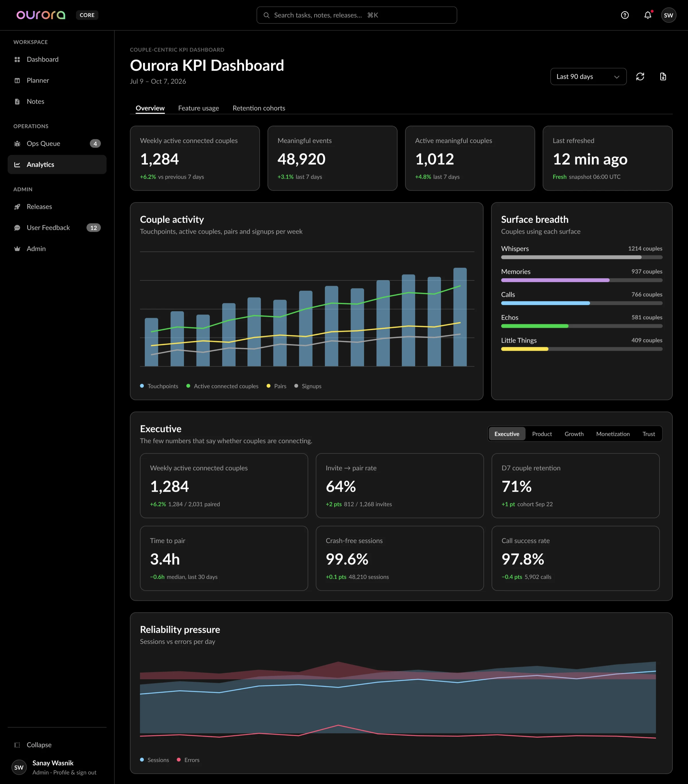Switch to the Retention cohorts tab
The height and width of the screenshot is (784, 688).
coord(259,108)
